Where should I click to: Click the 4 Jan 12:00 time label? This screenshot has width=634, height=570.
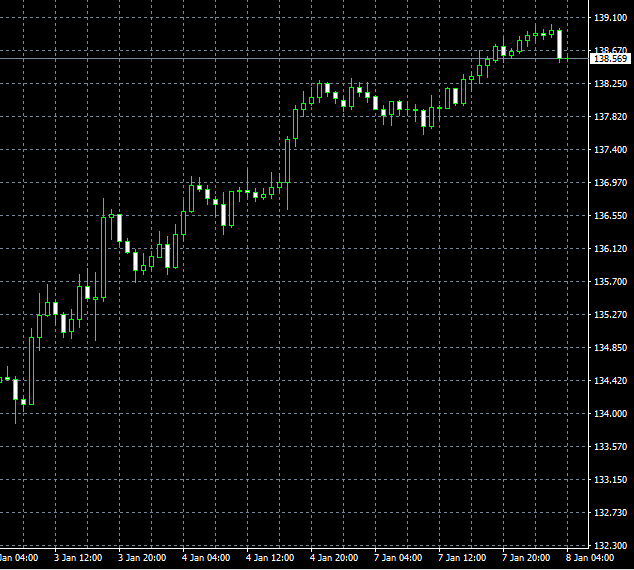(x=270, y=558)
